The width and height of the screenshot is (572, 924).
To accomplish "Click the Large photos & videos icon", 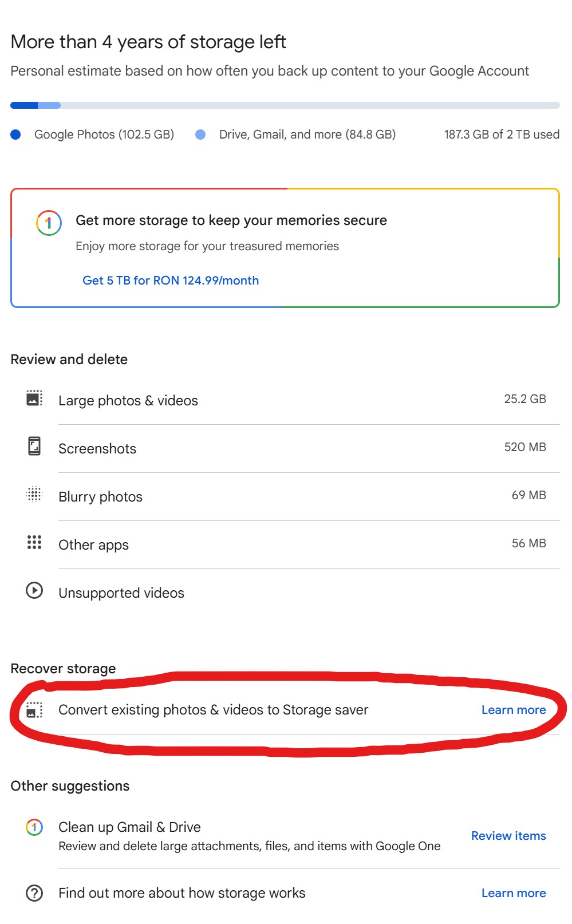I will (34, 398).
